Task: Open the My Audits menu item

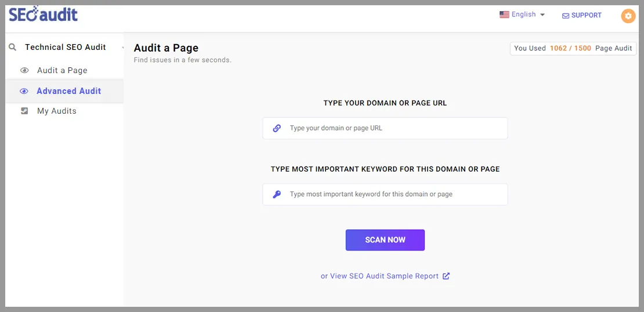Action: coord(57,111)
